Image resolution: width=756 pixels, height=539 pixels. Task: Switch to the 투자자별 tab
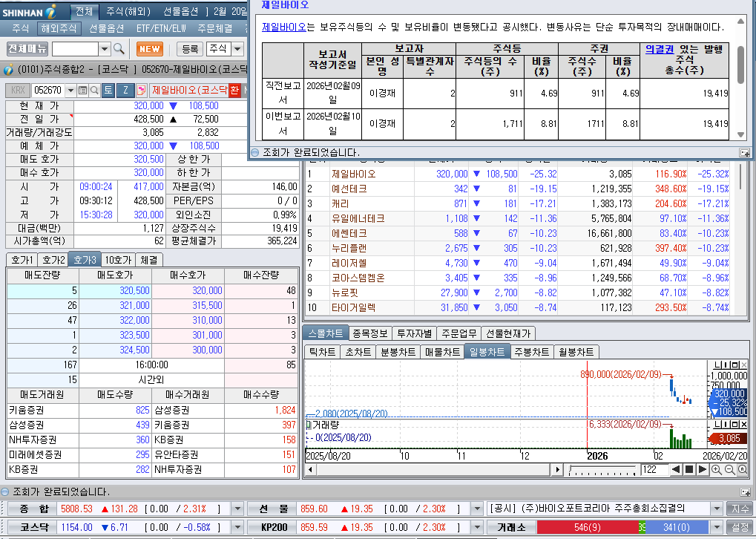pyautogui.click(x=414, y=333)
